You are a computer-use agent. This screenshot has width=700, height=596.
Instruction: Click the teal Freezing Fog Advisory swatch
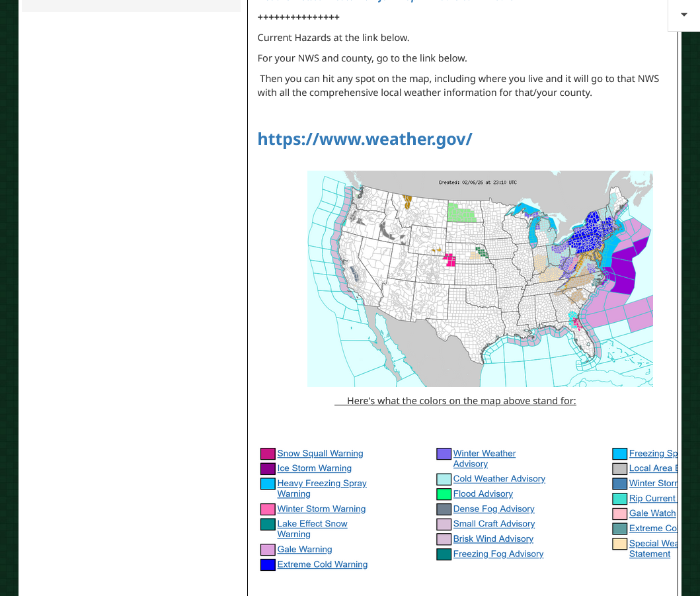tap(444, 554)
